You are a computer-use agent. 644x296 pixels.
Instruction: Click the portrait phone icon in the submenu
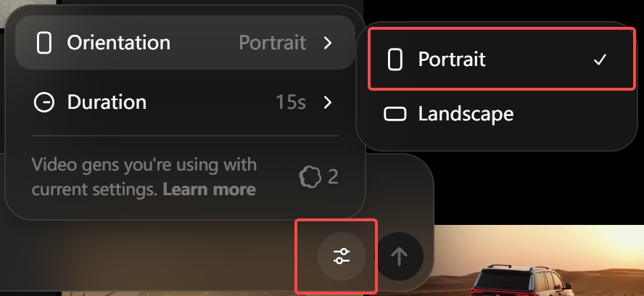tap(395, 59)
